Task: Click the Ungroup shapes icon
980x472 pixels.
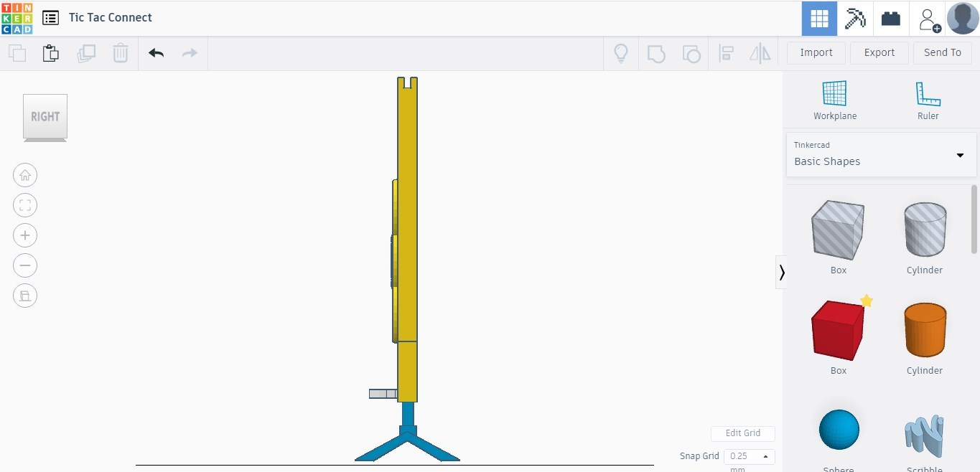Action: [691, 53]
